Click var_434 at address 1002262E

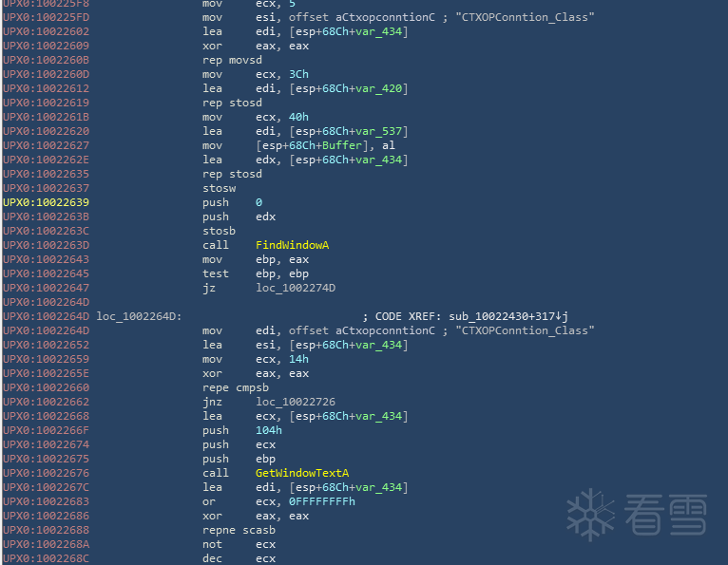378,160
